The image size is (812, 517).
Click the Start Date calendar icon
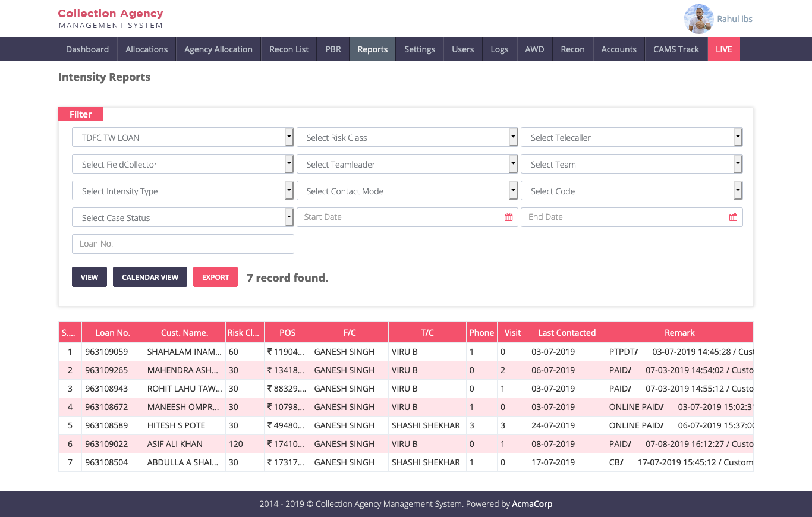(508, 217)
